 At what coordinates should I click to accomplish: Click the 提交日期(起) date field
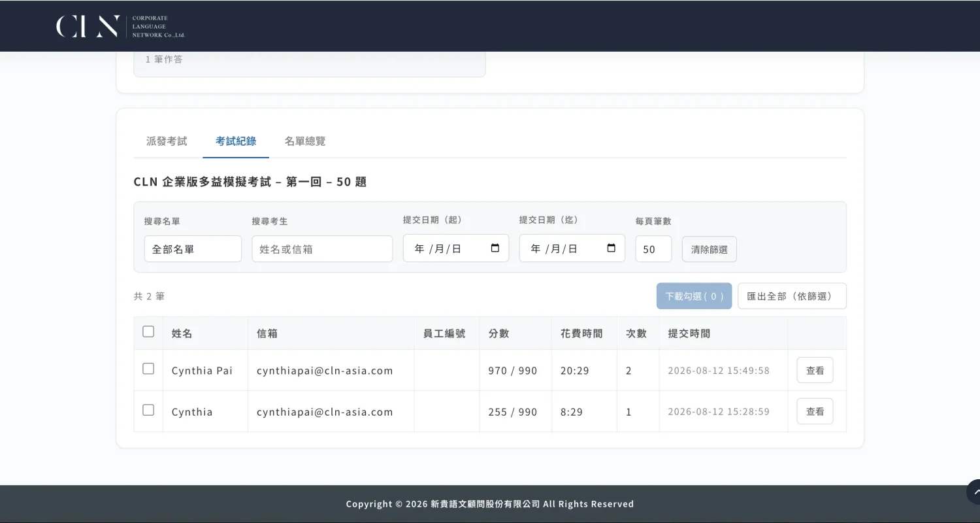pyautogui.click(x=456, y=248)
